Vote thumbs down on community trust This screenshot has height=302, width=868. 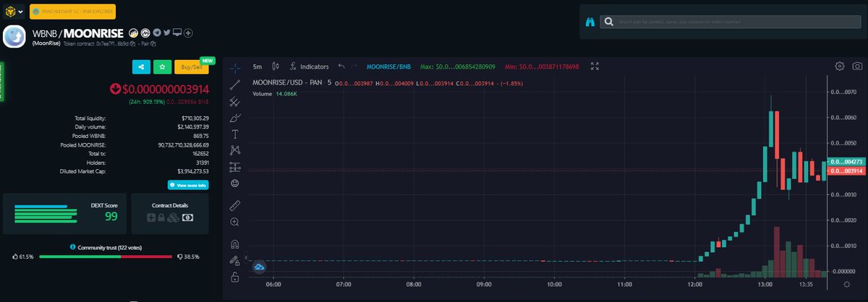(x=179, y=256)
